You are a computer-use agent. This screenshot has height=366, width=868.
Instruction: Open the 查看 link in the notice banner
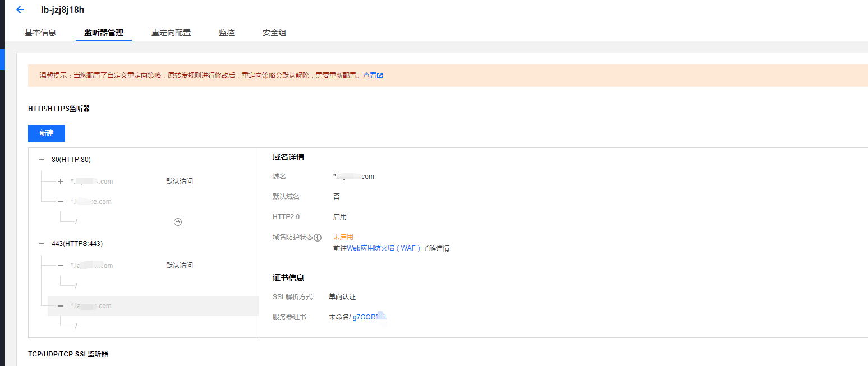point(370,75)
